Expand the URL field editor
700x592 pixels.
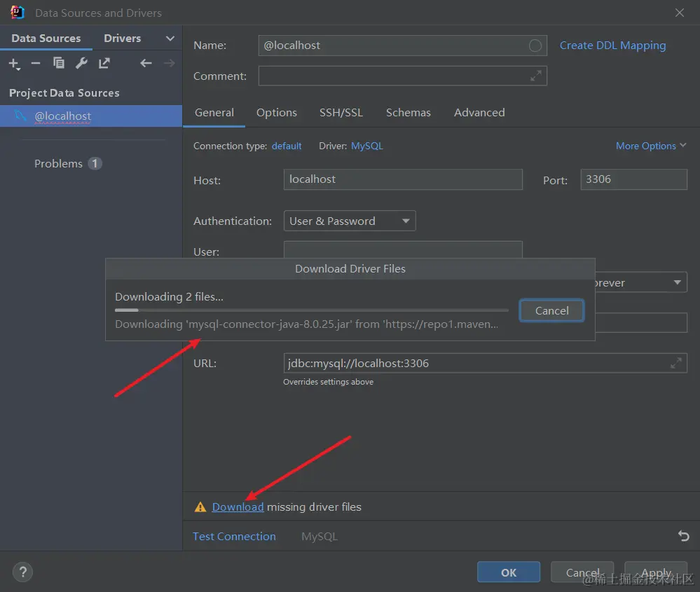click(x=676, y=363)
